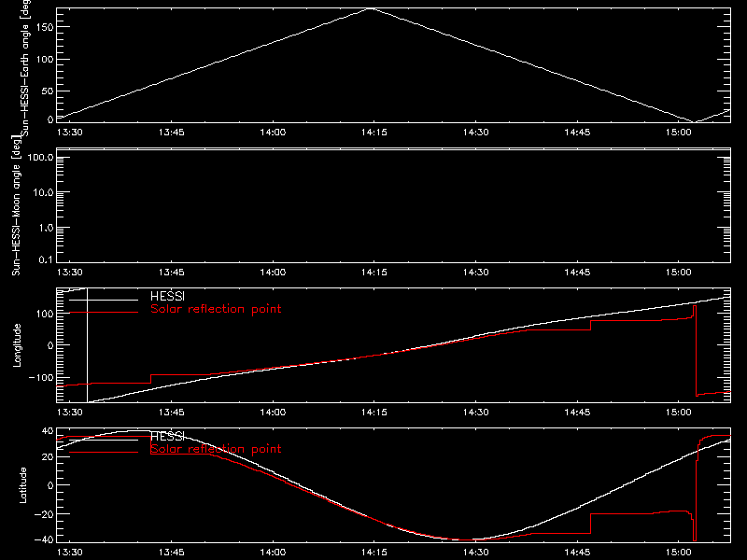Image resolution: width=747 pixels, height=560 pixels.
Task: Click the Sun-HESSI-Moon angle axis label
Action: coord(16,205)
